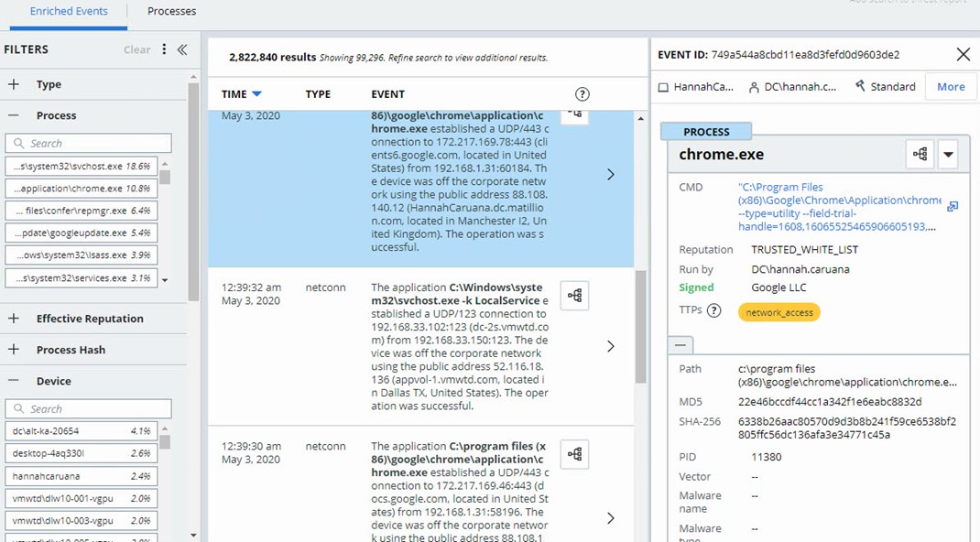Expand the Effective Reputation filter
Screen dimensions: 980x542
[14, 319]
